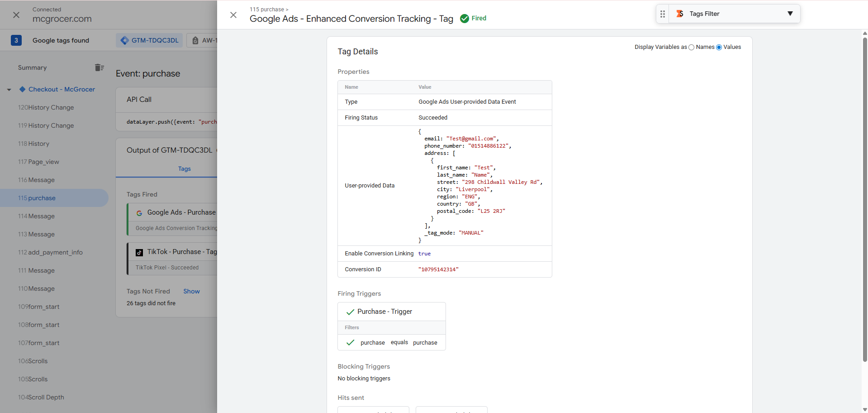Exit Tag Assistant debug session for mcgrocer.com
Viewport: 868px width, 413px height.
coord(16,15)
